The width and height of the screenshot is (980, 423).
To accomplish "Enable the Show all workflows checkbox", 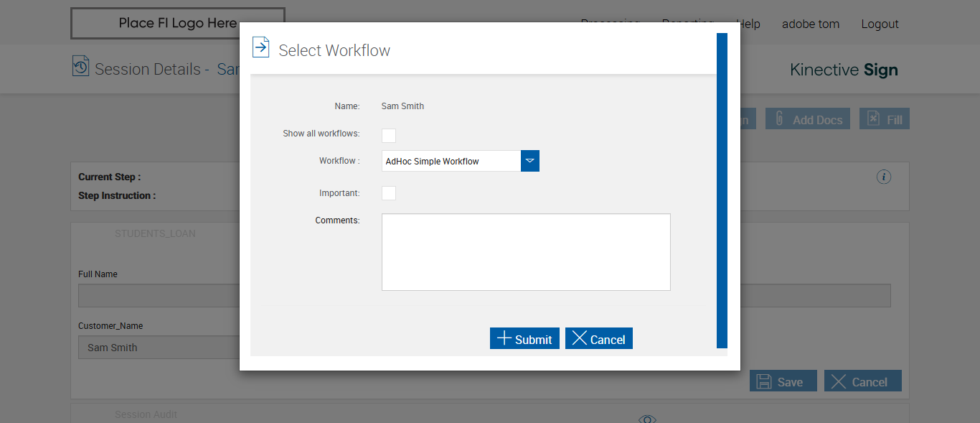I will [x=389, y=136].
